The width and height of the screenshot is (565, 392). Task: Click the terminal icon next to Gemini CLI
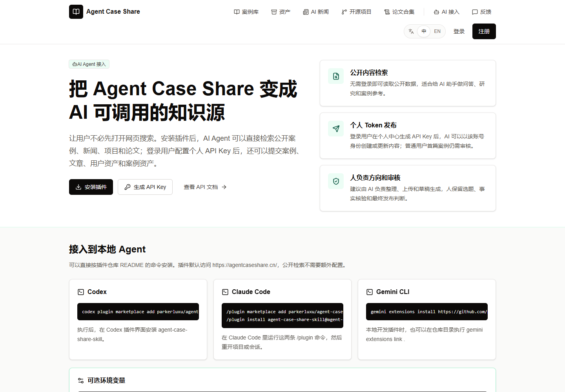coord(370,292)
